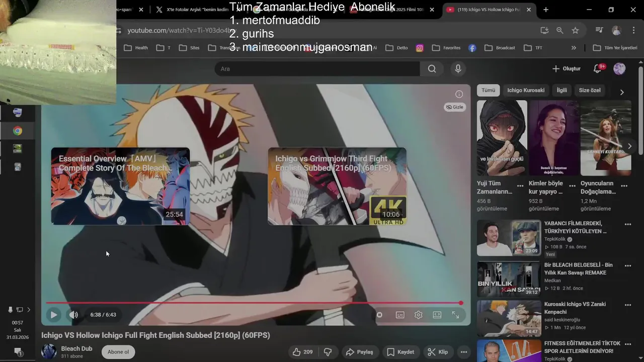Start voice search with the microphone icon
Viewport: 644px width, 362px height.
458,69
